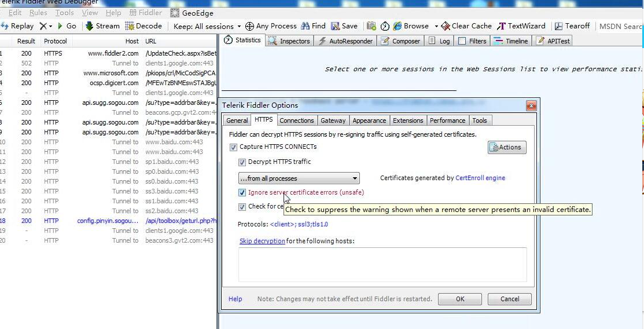The image size is (644, 329).
Task: Switch to the Statistics tab
Action: point(242,41)
